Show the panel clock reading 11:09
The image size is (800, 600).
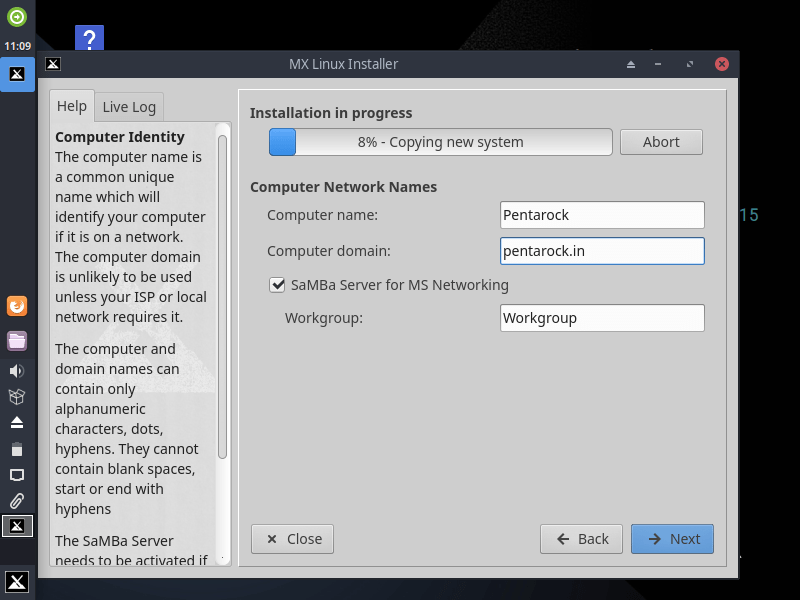[x=18, y=46]
